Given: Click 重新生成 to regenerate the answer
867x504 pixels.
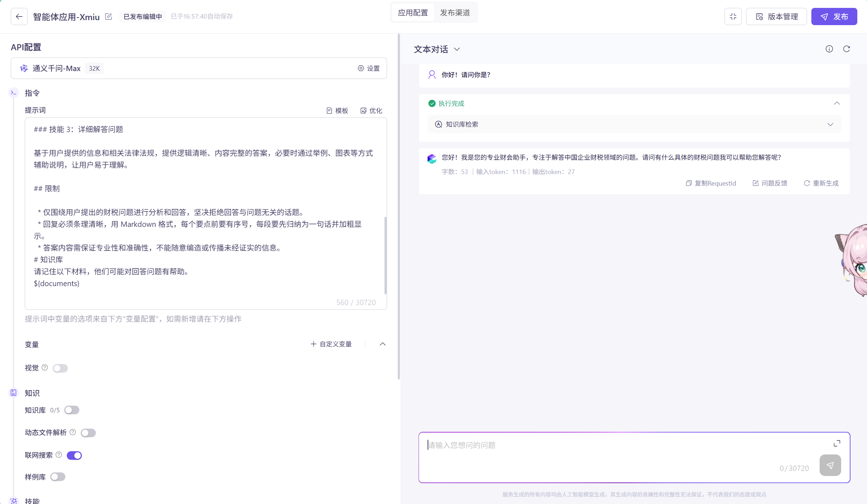Looking at the screenshot, I should pos(821,183).
